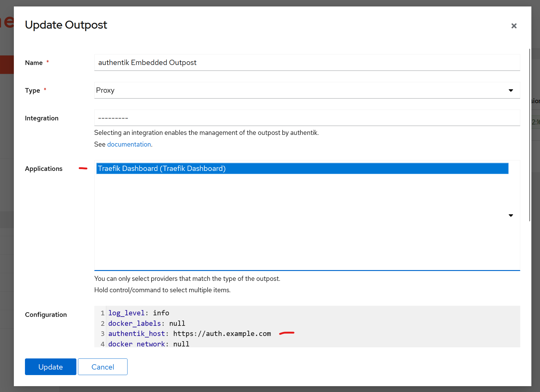Click the docker_labels line in Configuration
The width and height of the screenshot is (540, 392).
(x=147, y=323)
